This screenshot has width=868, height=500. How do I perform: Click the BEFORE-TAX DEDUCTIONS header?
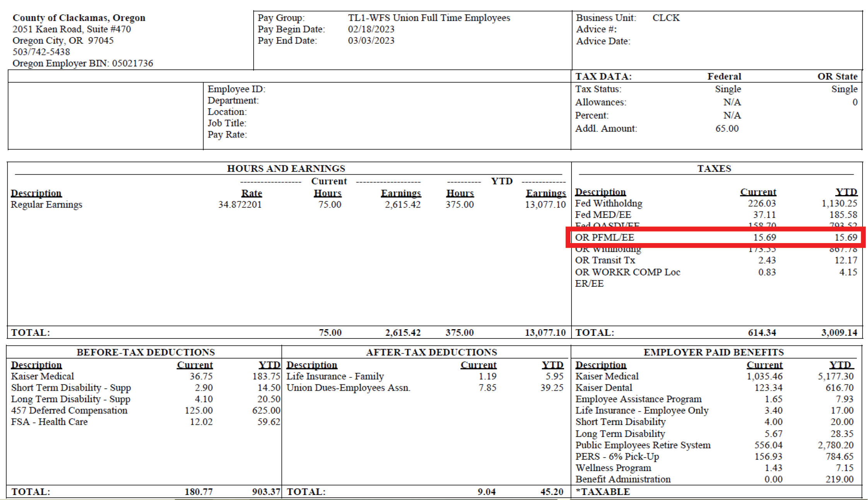(145, 352)
